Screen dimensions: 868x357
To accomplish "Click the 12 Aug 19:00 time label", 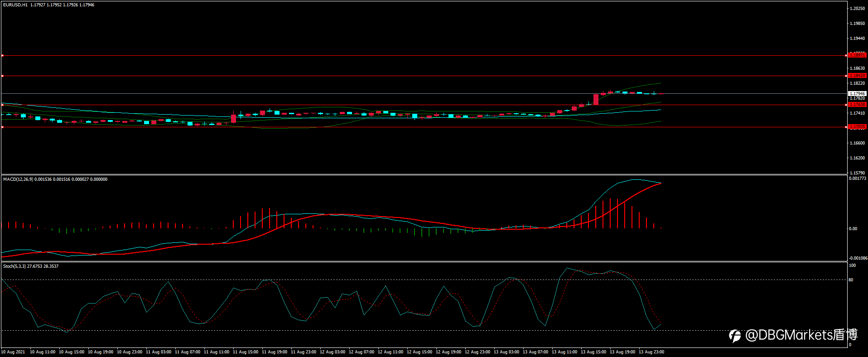I will (448, 352).
